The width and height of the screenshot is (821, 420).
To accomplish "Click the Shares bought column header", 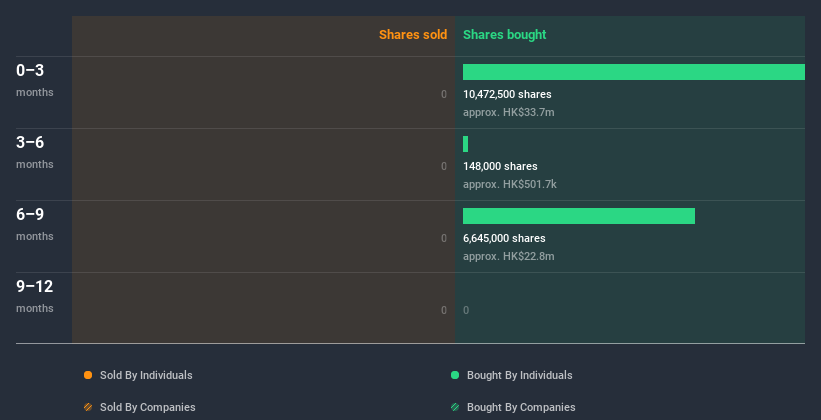I will click(x=504, y=35).
